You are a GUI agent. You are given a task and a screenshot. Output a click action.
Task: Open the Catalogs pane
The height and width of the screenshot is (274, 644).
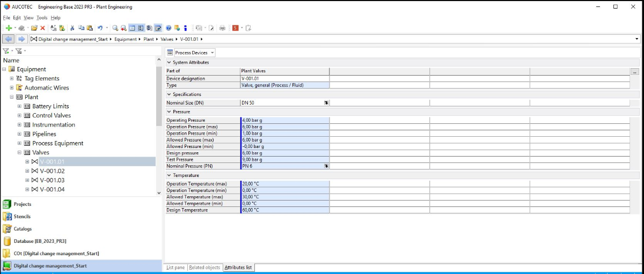23,229
